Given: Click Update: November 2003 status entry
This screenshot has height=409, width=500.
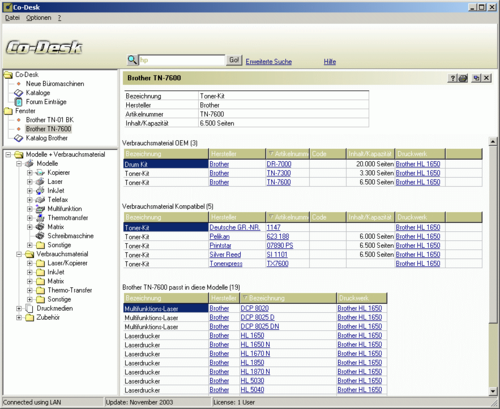Looking at the screenshot, I should click(139, 402).
